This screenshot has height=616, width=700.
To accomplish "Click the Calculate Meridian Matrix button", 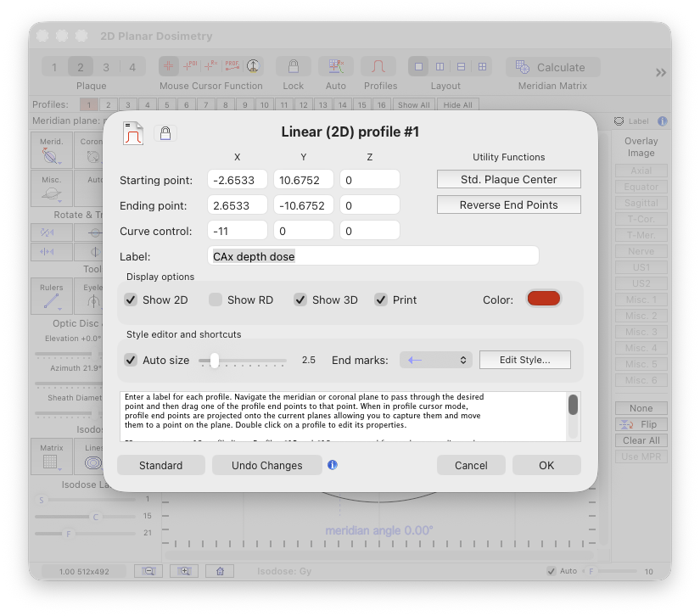I will click(553, 67).
